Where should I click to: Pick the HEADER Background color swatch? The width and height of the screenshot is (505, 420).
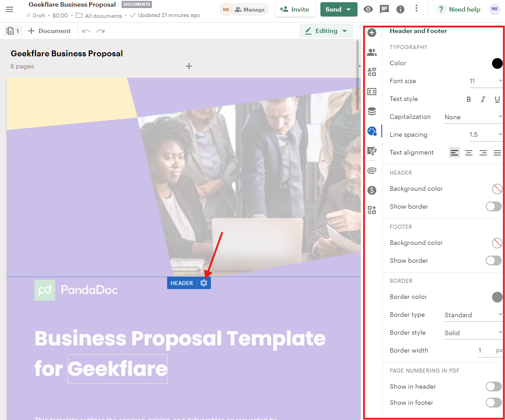coord(497,189)
